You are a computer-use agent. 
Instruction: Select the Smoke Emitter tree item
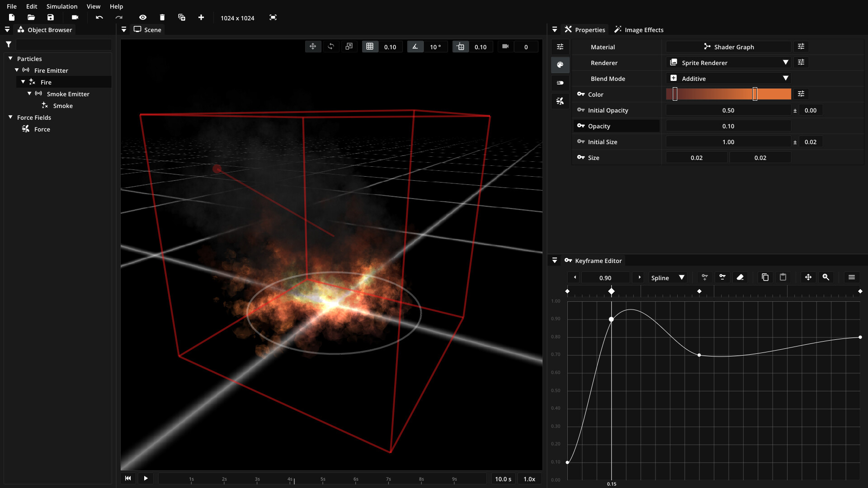pyautogui.click(x=68, y=94)
